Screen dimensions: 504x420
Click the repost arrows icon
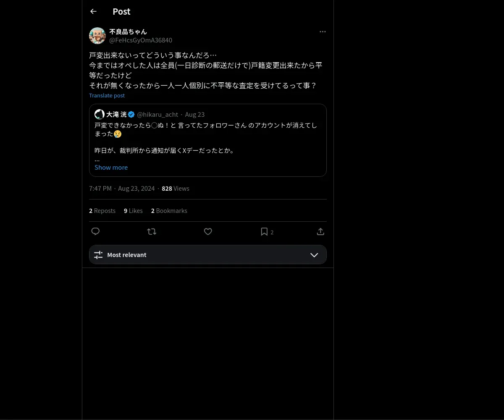pos(152,231)
